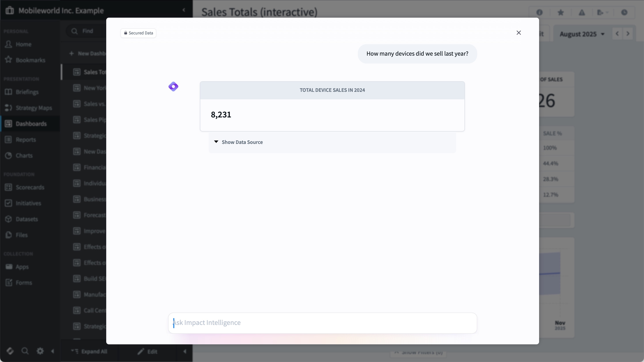Click the logo icon at bottom-left

point(10,351)
